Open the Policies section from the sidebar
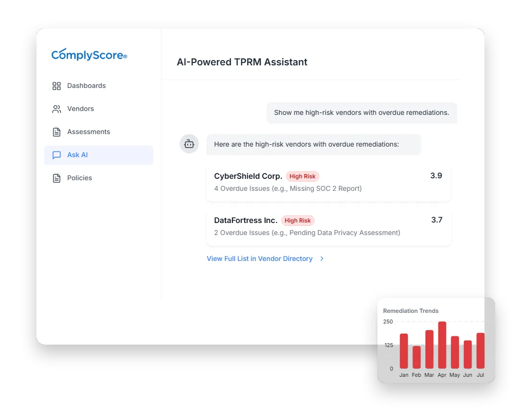This screenshot has height=409, width=532. click(x=79, y=178)
